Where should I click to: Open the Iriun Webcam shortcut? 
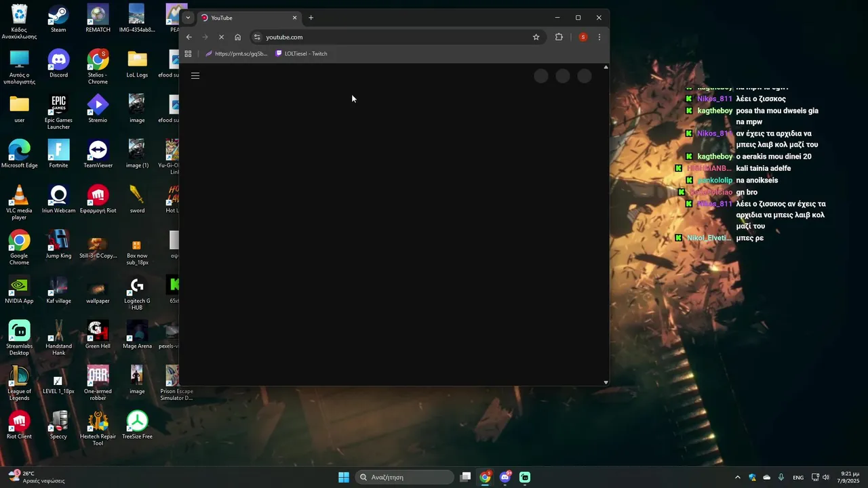pos(58,201)
